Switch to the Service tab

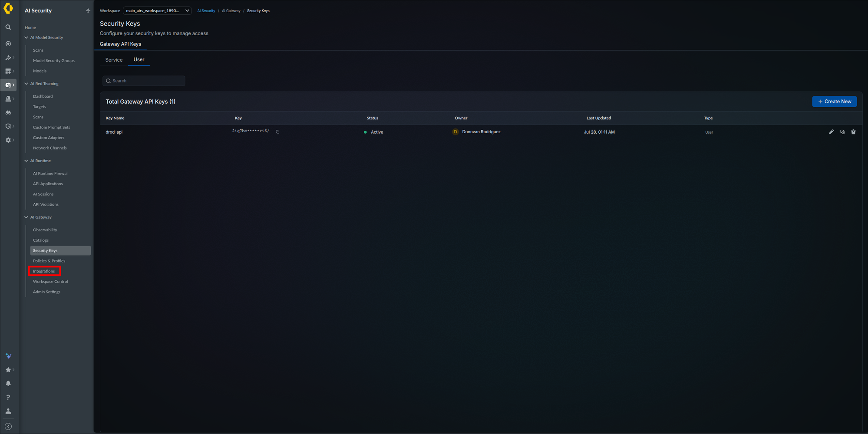pos(114,60)
